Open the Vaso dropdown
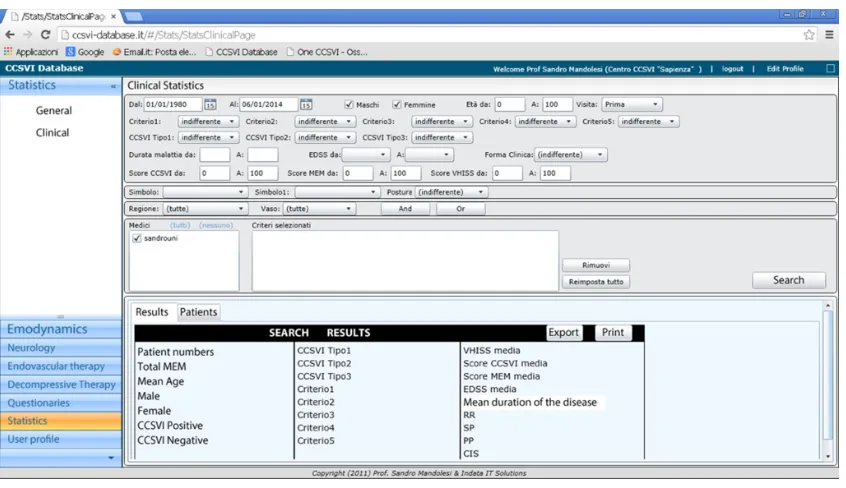Viewport: 846px width, 488px height. pyautogui.click(x=319, y=208)
